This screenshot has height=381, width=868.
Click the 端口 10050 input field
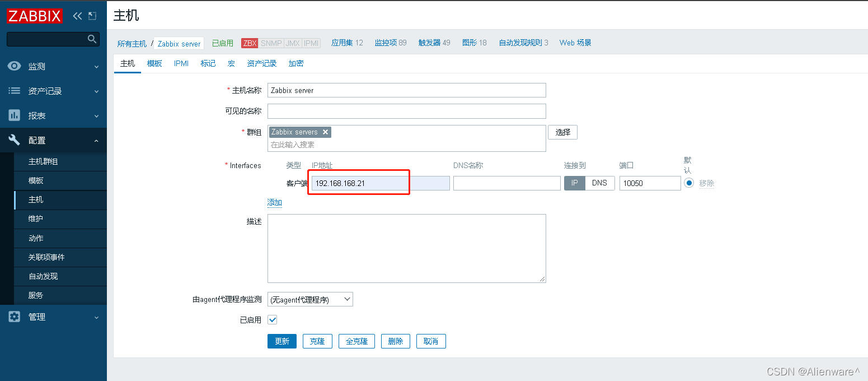650,183
